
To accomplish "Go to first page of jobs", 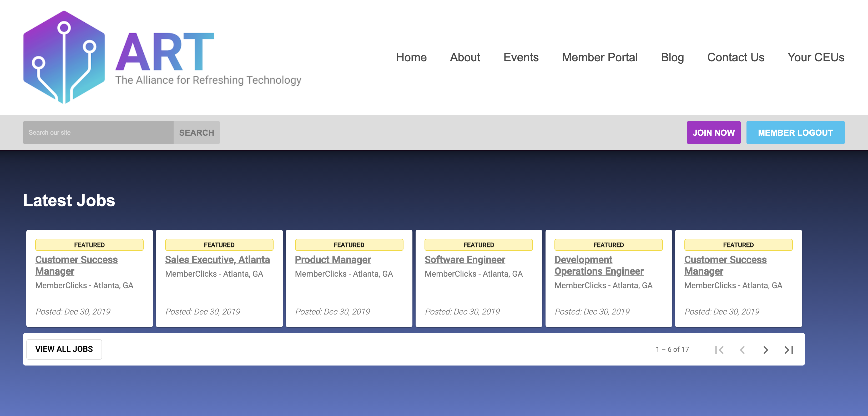I will [719, 350].
